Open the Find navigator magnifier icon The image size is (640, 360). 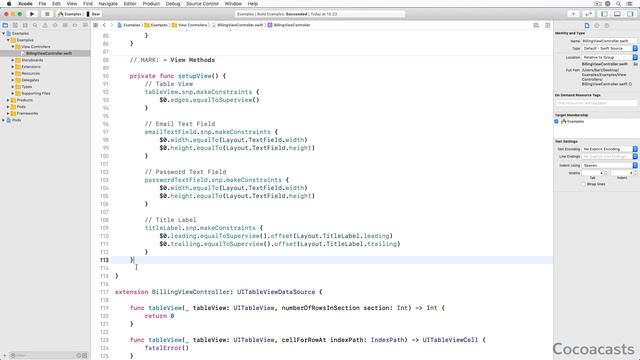(35, 25)
